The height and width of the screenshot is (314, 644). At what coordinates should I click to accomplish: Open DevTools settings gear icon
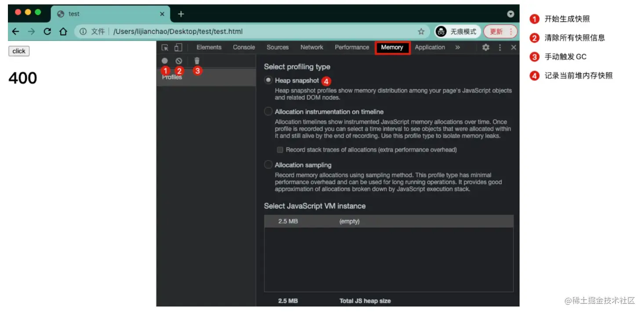[485, 47]
